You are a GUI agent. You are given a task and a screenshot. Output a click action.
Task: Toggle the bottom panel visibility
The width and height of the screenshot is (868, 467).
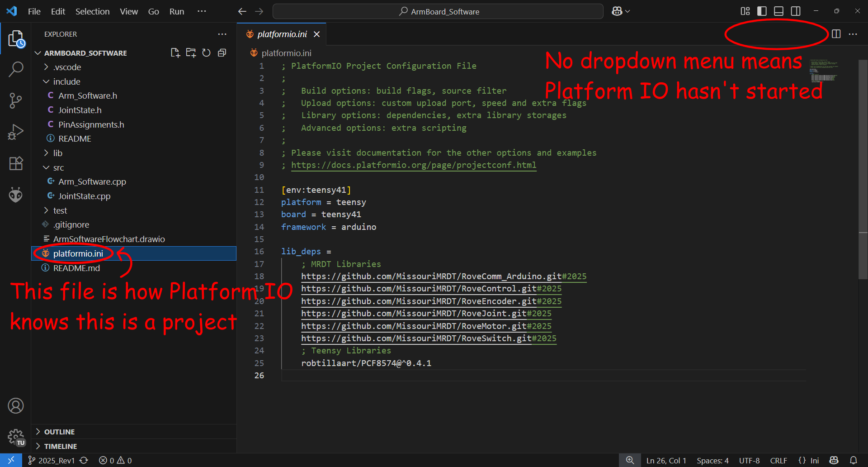click(x=778, y=11)
